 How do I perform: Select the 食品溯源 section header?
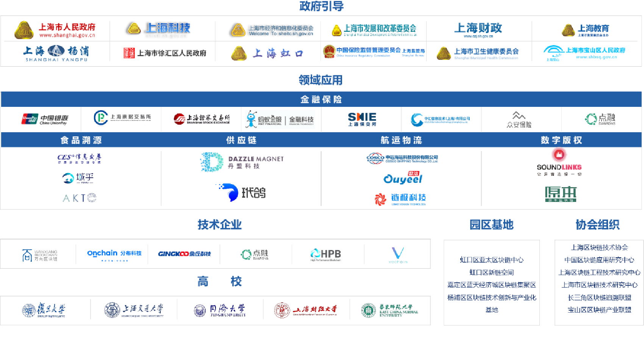click(81, 140)
